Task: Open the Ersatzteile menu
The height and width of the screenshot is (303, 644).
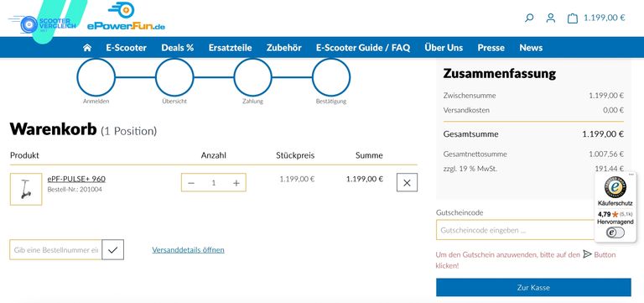Action: (230, 48)
